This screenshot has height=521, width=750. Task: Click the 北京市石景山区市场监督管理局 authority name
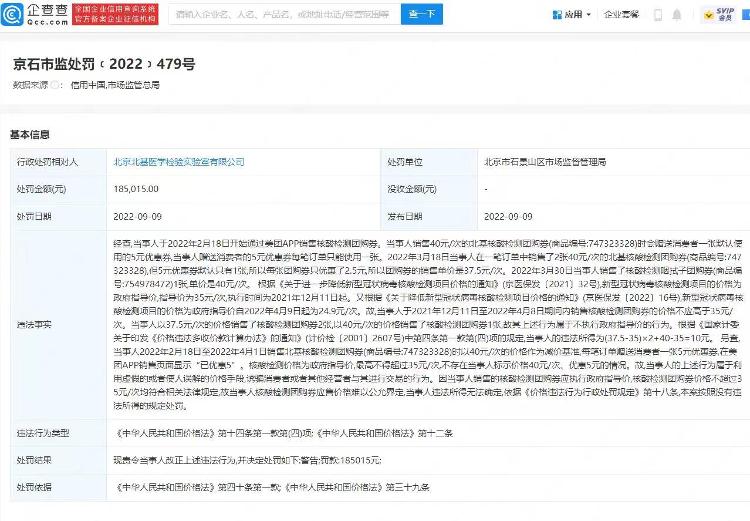[547, 162]
